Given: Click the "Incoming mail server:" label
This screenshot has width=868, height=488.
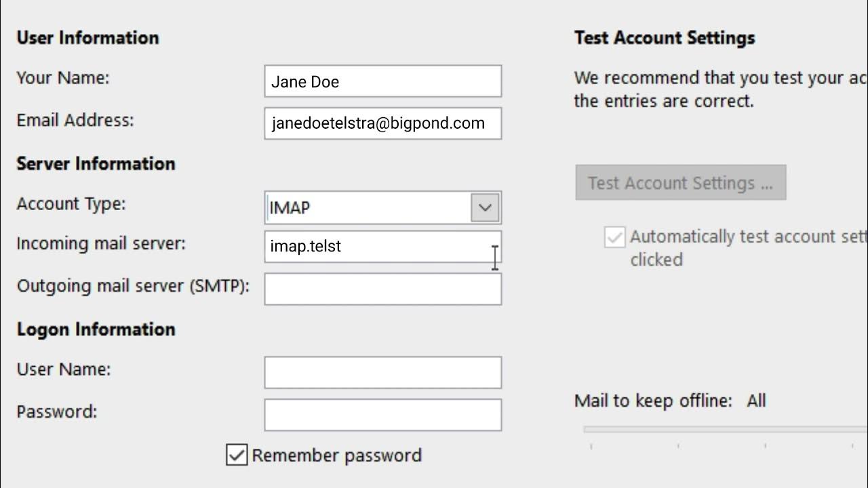Looking at the screenshot, I should pos(101,244).
